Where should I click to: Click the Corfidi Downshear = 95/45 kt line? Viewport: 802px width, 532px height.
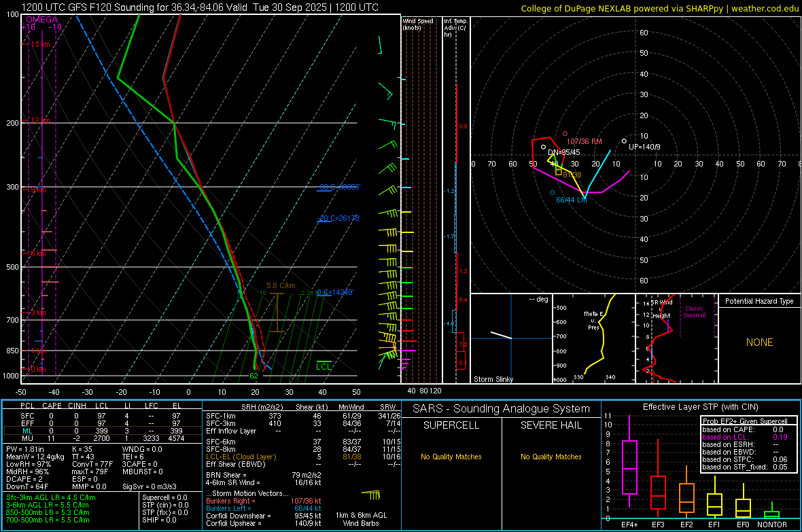click(264, 516)
